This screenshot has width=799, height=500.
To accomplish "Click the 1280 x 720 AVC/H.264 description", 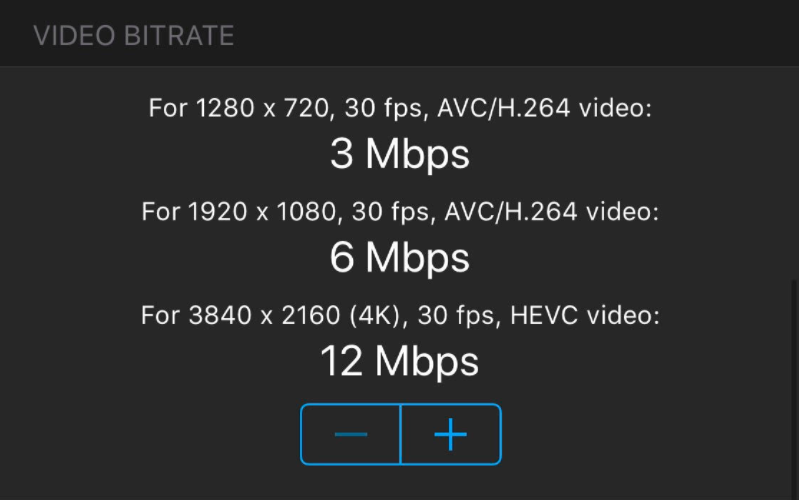I will click(400, 108).
